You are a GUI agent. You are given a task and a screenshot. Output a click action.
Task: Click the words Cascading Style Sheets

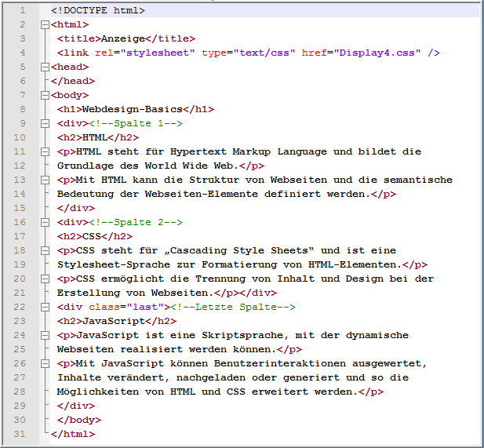(239, 250)
